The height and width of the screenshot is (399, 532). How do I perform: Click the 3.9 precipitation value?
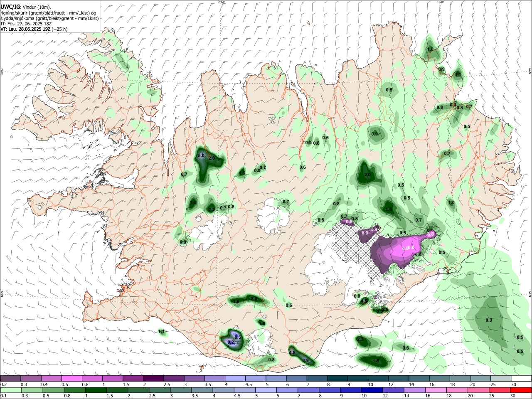coord(305,360)
